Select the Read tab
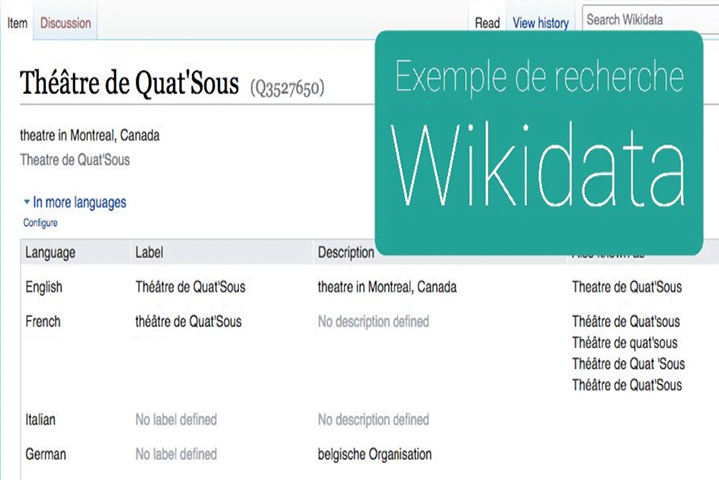719x480 pixels. 487,23
